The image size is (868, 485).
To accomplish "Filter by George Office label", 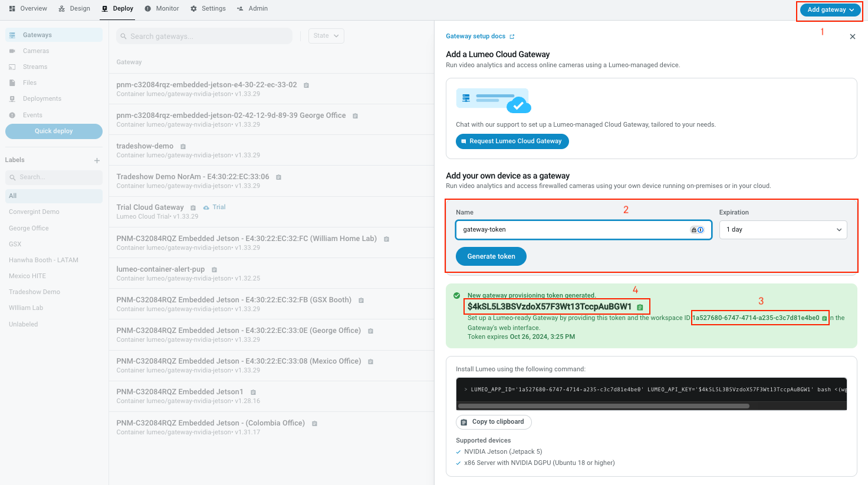I will [x=29, y=229].
